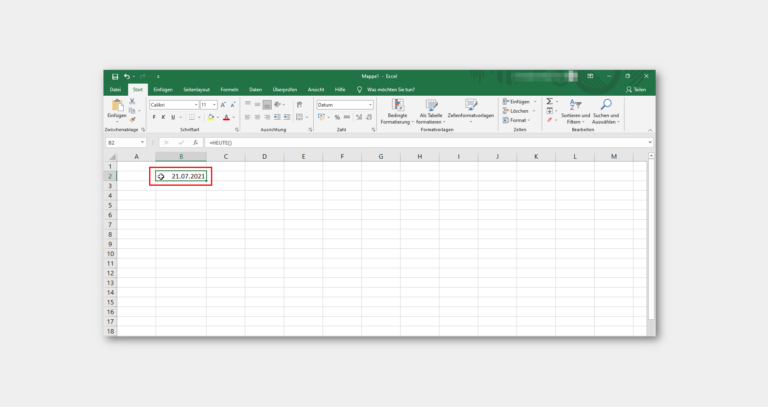Open the Datum number format dropdown
Image resolution: width=768 pixels, height=407 pixels.
369,104
